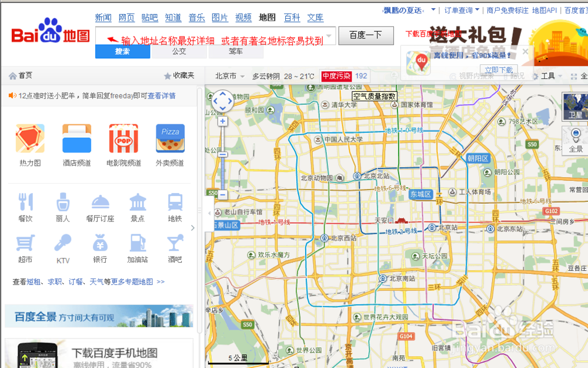The image size is (588, 368).
Task: Open the 短租 short rental link
Action: [x=34, y=281]
